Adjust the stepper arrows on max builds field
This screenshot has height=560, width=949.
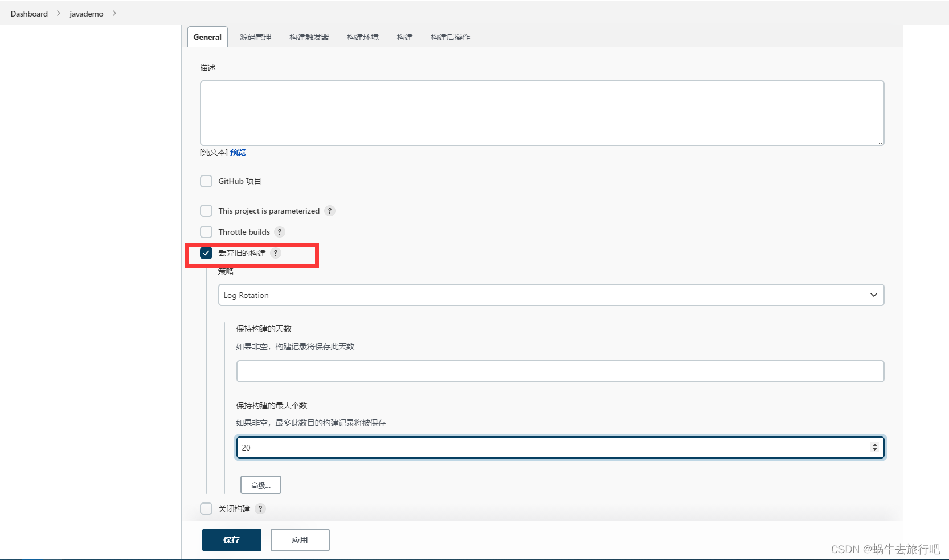[x=874, y=448]
